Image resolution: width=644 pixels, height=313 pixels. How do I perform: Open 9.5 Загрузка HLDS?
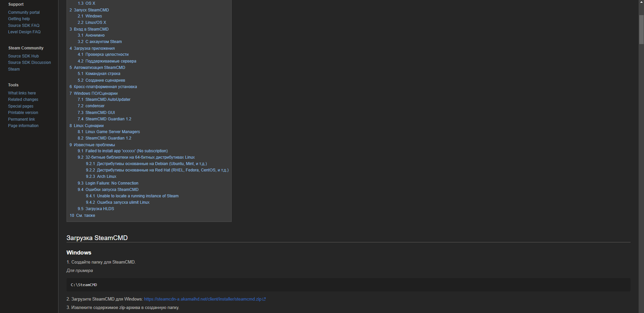point(96,209)
